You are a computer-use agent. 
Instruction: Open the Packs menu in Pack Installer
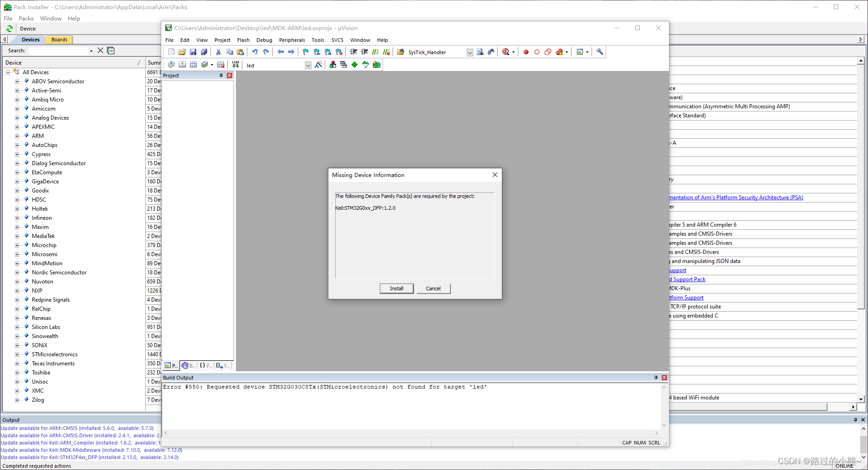click(26, 19)
